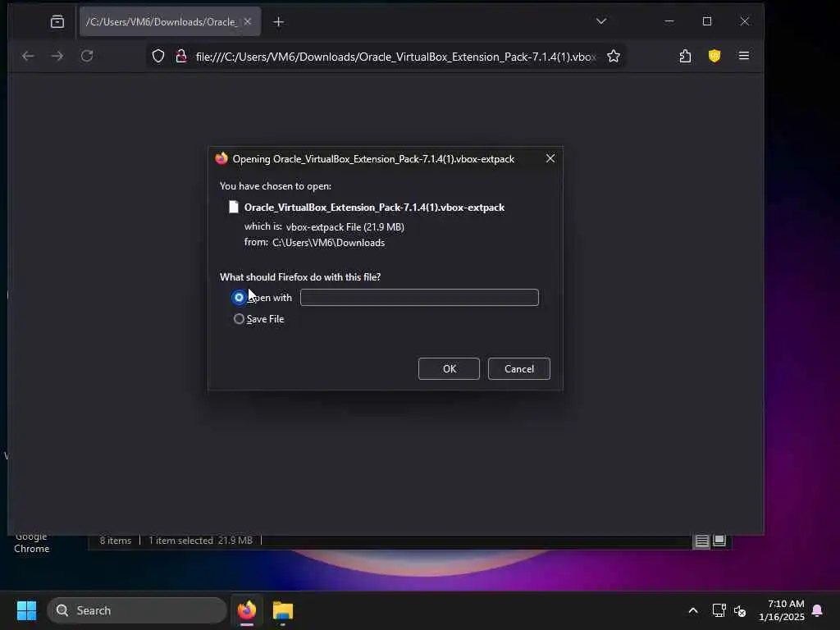Screen dimensions: 840x630
Task: Click the '8 items' status bar text
Action: coord(115,541)
